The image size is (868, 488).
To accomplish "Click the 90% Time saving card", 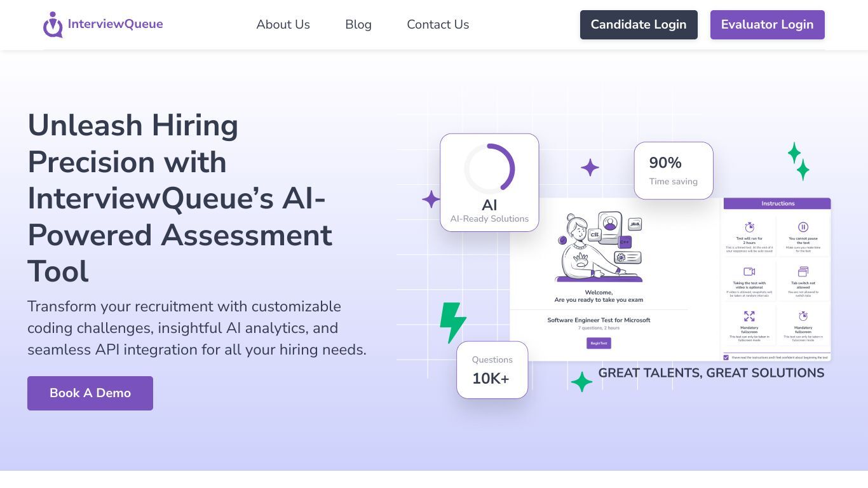I will click(674, 170).
